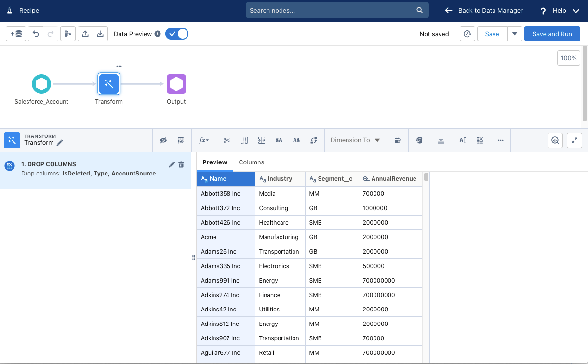588x364 pixels.
Task: Expand the preview panel to full size
Action: pyautogui.click(x=575, y=140)
